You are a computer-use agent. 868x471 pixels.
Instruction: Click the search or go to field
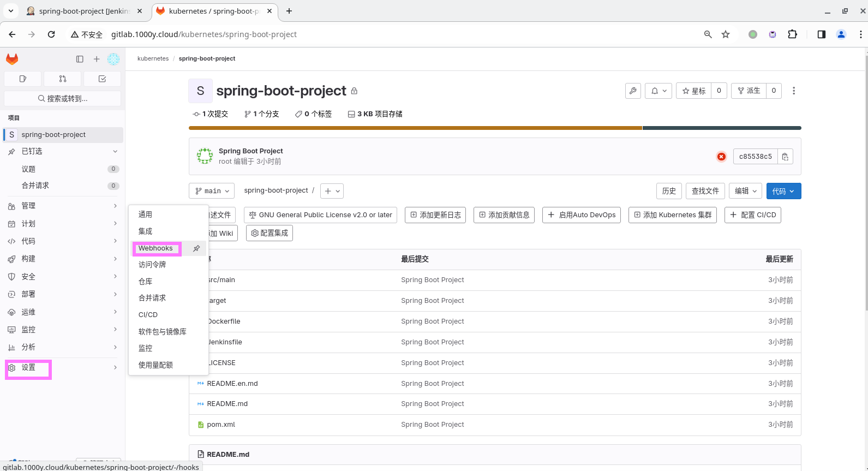tap(62, 98)
